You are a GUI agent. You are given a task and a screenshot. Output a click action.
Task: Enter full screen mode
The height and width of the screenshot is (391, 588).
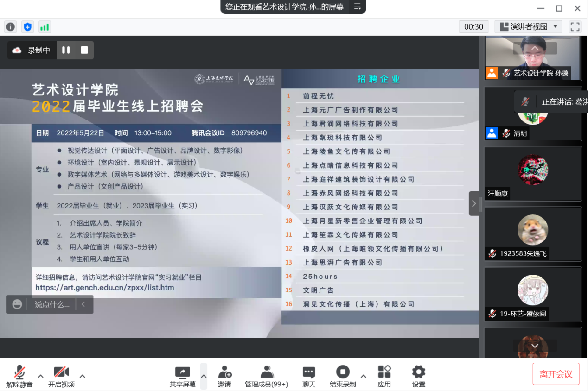[x=575, y=26]
